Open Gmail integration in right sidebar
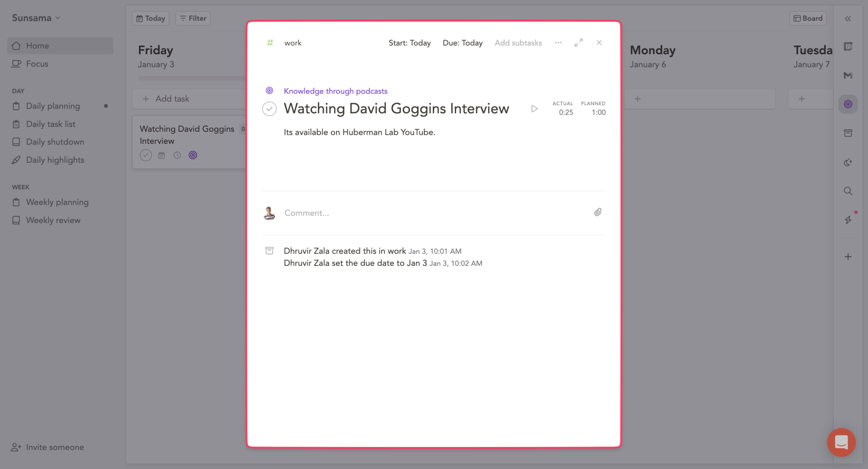 pos(848,75)
